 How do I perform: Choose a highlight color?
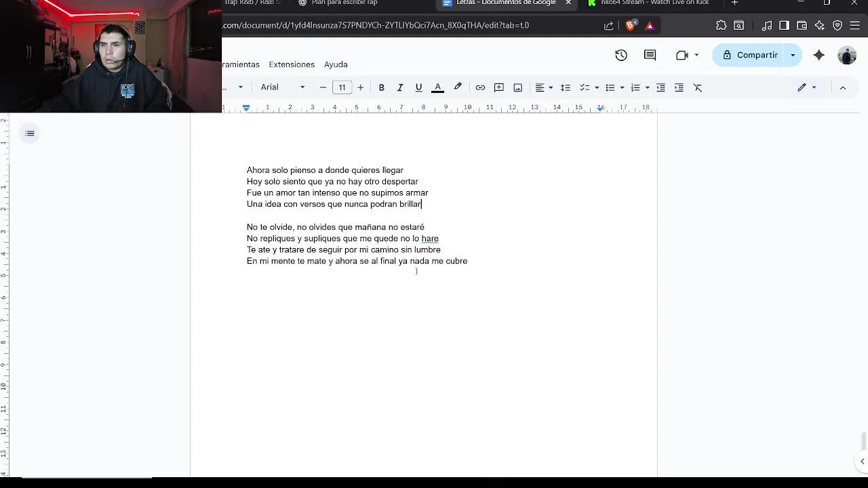coord(458,87)
